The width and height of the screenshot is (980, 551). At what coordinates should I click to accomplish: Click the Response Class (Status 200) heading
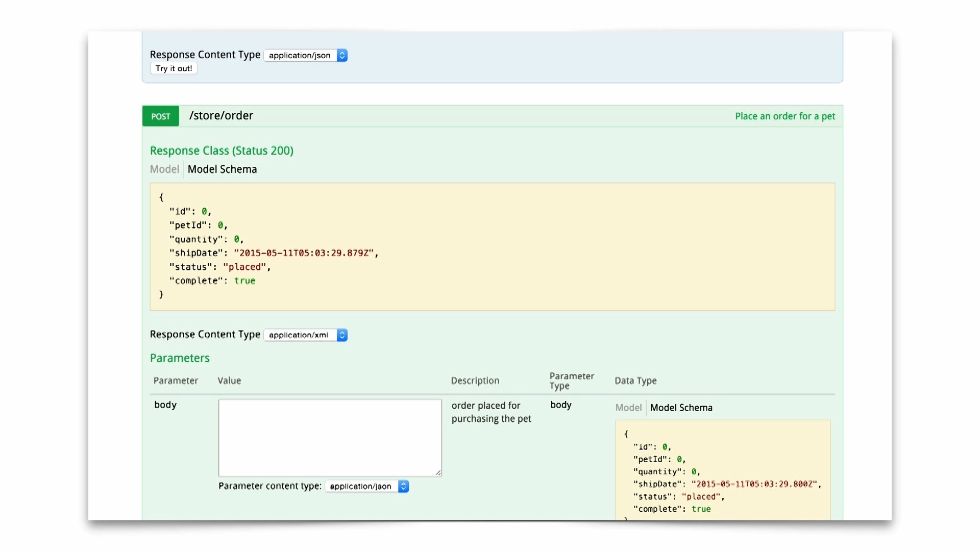pyautogui.click(x=222, y=151)
